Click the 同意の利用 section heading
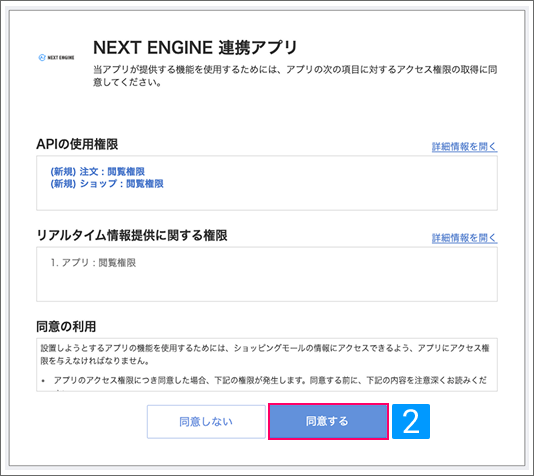The width and height of the screenshot is (534, 476). (66, 327)
